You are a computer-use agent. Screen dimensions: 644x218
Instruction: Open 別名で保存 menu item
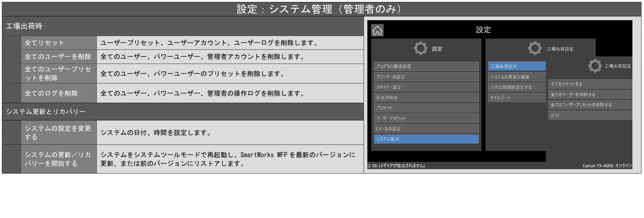pos(426,98)
